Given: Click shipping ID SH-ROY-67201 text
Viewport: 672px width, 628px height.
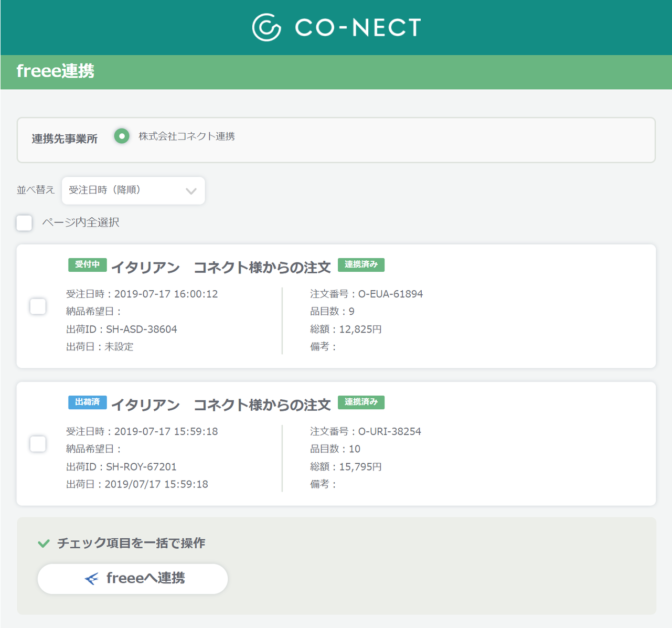Looking at the screenshot, I should [141, 466].
